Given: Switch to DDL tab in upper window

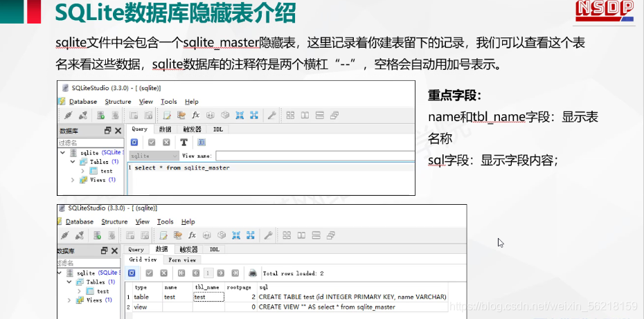Looking at the screenshot, I should tap(218, 129).
